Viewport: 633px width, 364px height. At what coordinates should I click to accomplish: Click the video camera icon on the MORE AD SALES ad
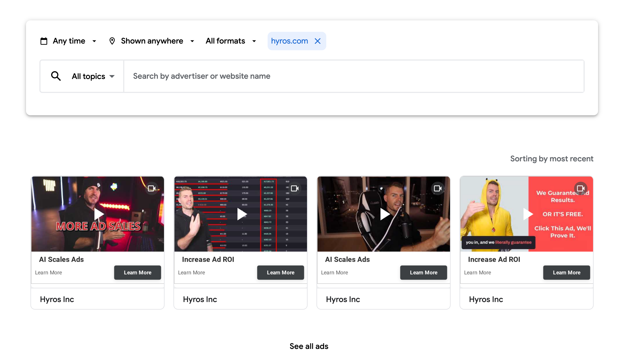(152, 188)
